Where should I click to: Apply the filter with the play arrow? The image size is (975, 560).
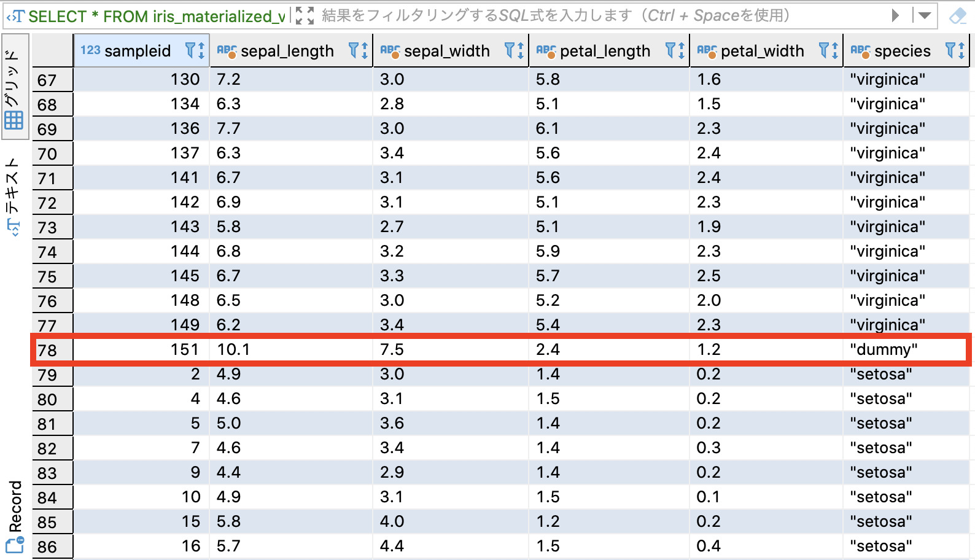[x=895, y=15]
